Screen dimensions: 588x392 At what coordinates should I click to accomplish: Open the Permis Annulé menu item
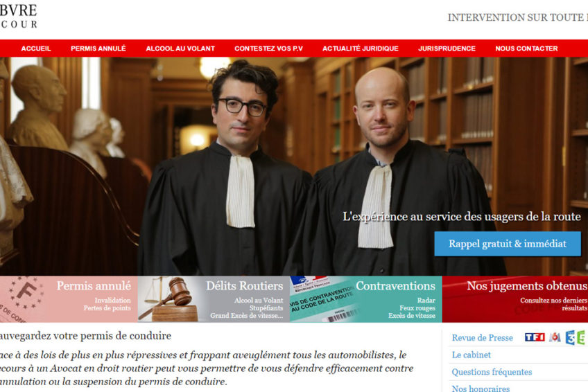98,48
